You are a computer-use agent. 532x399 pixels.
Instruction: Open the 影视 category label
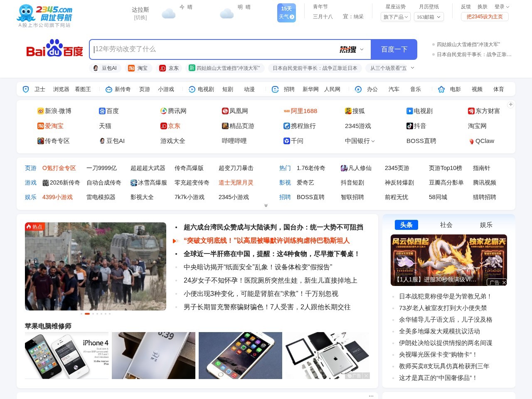point(285,182)
